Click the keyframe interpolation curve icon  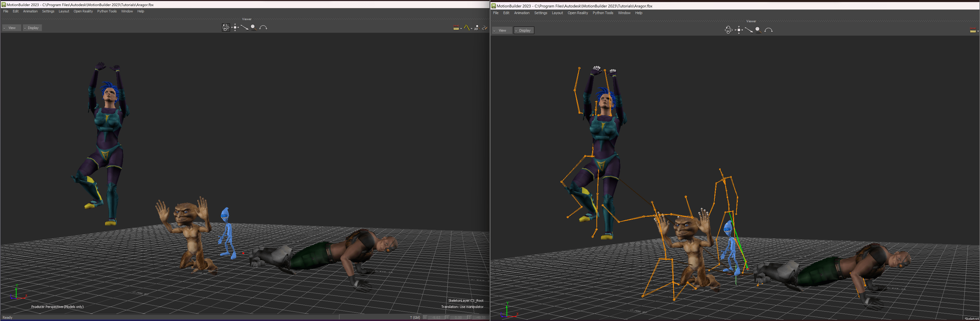[x=467, y=27]
